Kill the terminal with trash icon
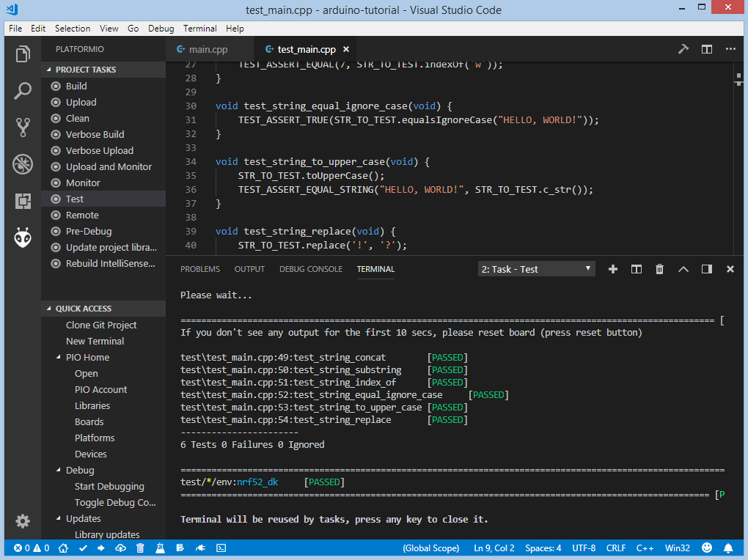The image size is (748, 560). point(659,269)
